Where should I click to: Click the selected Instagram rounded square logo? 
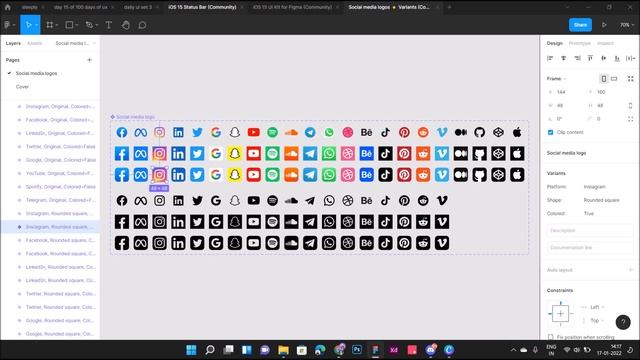click(x=159, y=175)
